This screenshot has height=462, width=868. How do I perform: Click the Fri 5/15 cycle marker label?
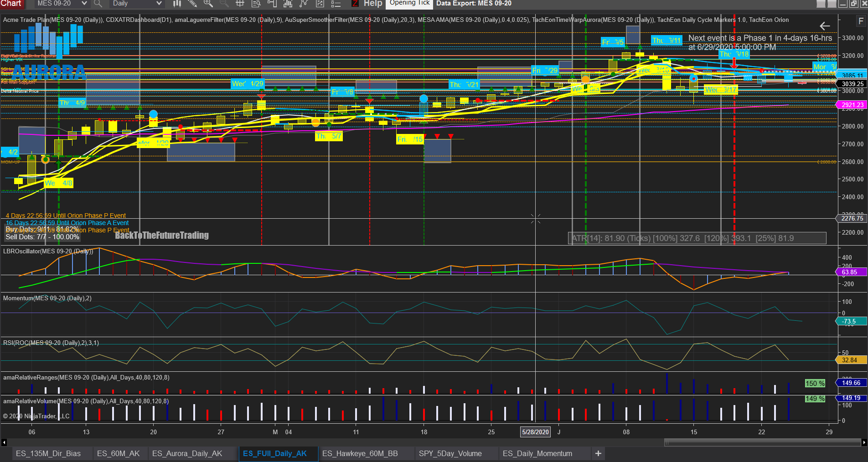coord(410,139)
